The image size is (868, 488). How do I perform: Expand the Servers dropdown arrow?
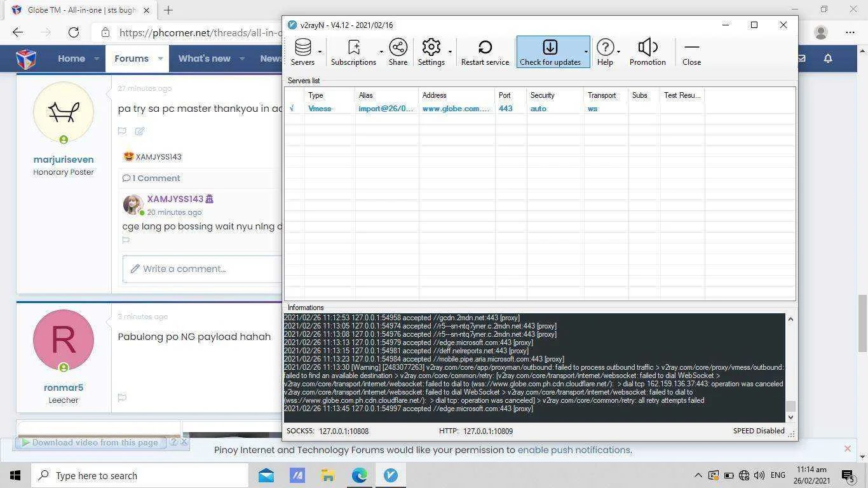pyautogui.click(x=320, y=52)
